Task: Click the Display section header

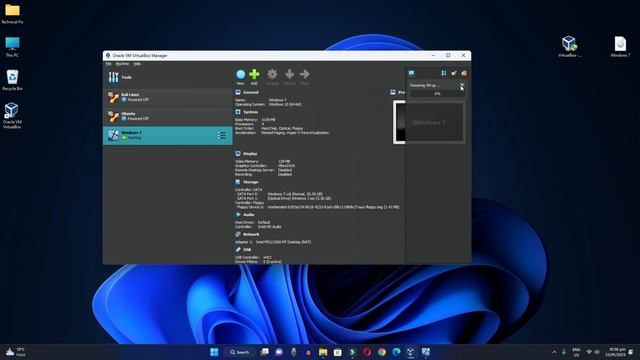Action: click(x=250, y=154)
